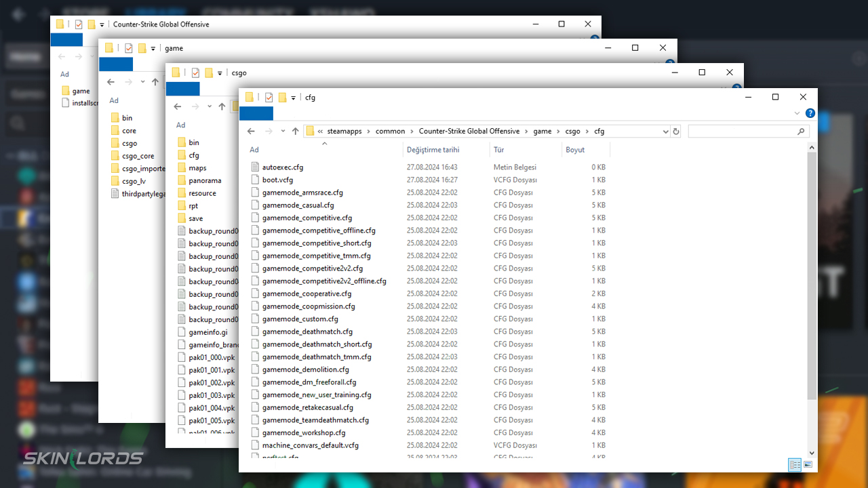
Task: Sort by Değiştirme tarihi column
Action: 433,150
